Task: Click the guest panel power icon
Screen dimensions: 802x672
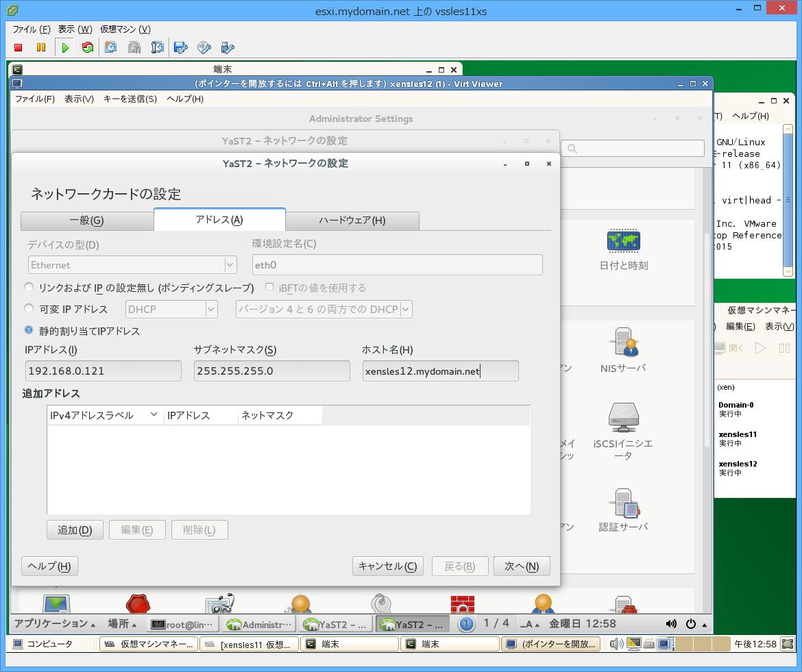Action: point(690,623)
